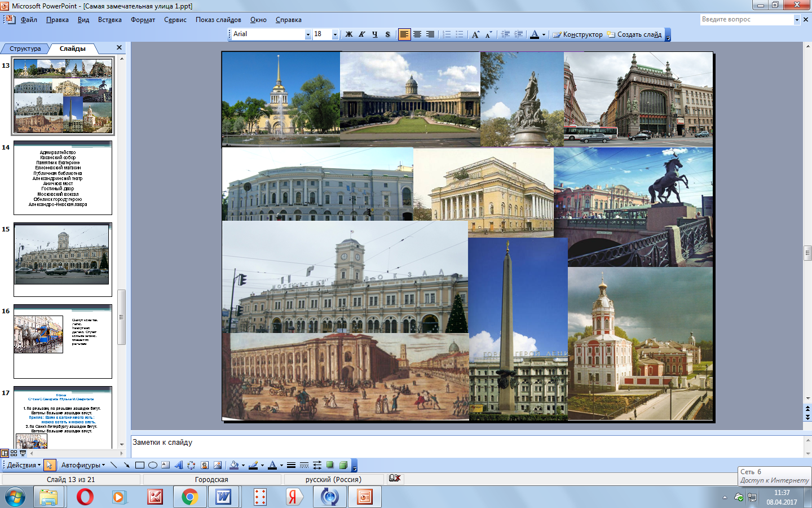Click the Increase Font Size icon

pyautogui.click(x=475, y=34)
